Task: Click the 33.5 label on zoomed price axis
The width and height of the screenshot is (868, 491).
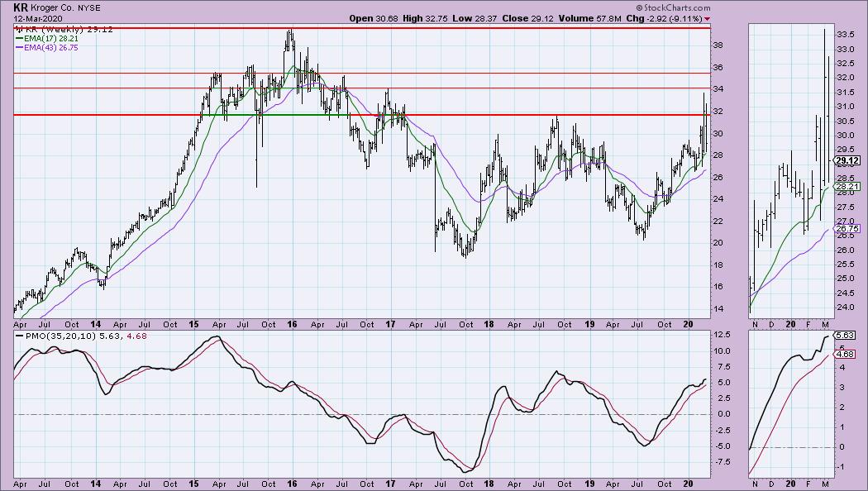Action: coord(846,35)
